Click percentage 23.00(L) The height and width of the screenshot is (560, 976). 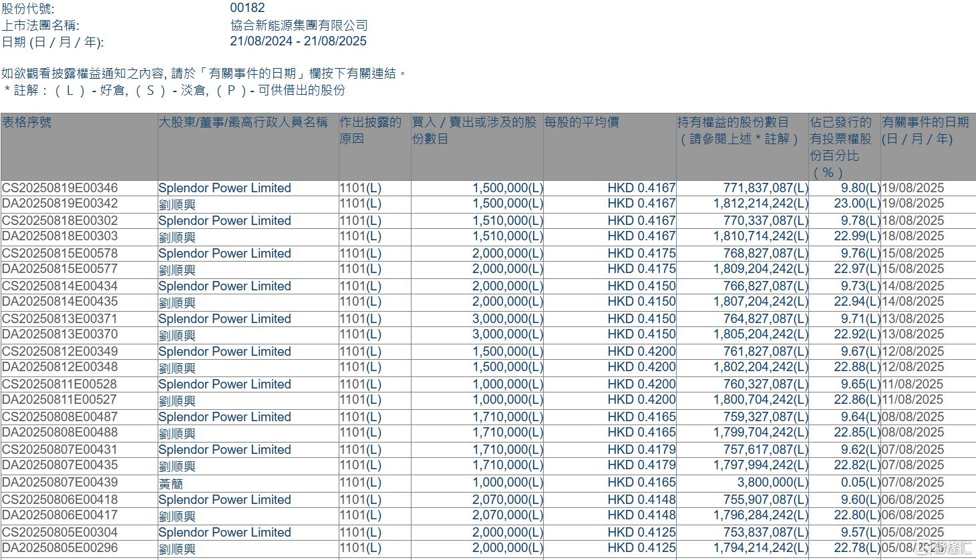click(x=857, y=204)
